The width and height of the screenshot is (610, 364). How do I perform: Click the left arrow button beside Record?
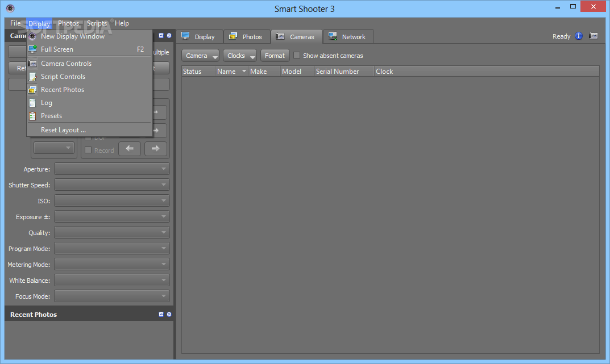coord(130,148)
